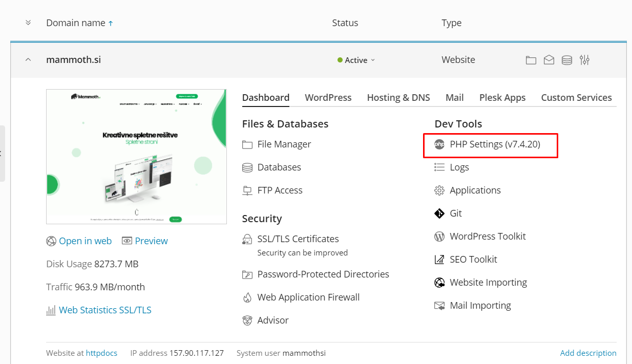This screenshot has width=632, height=364.
Task: Click the Preview eye icon
Action: [x=127, y=241]
